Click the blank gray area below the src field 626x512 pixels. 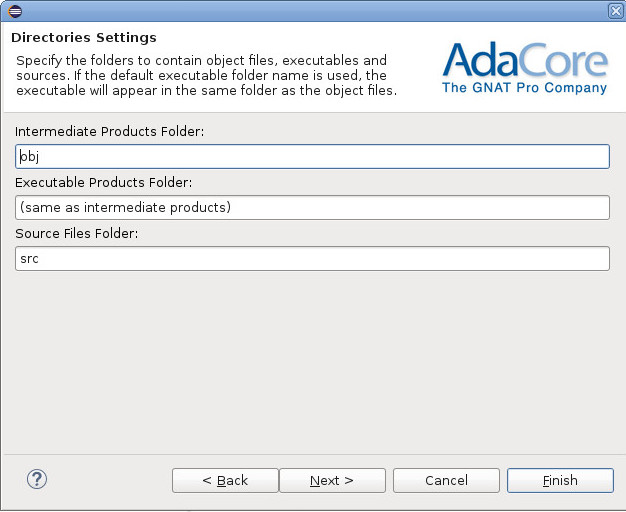tap(313, 360)
